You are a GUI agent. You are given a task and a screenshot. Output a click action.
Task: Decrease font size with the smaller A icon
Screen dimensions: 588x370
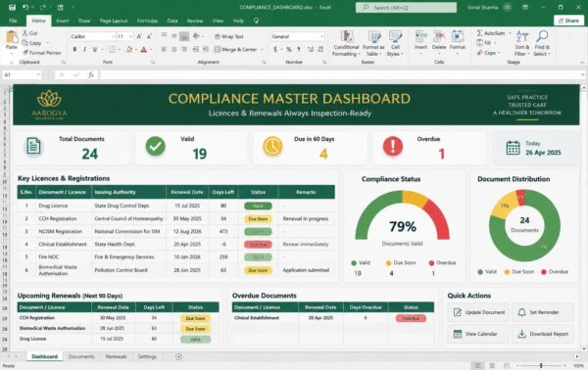point(149,36)
